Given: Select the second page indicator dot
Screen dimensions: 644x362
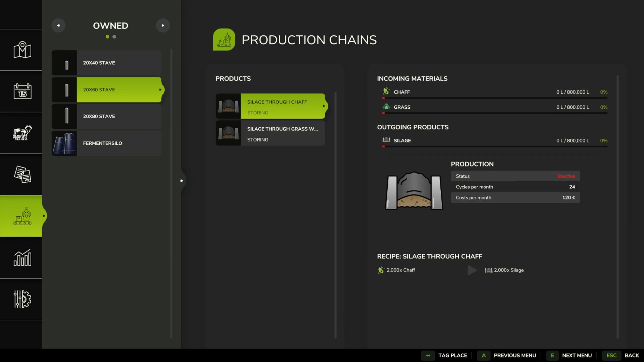Looking at the screenshot, I should point(114,37).
